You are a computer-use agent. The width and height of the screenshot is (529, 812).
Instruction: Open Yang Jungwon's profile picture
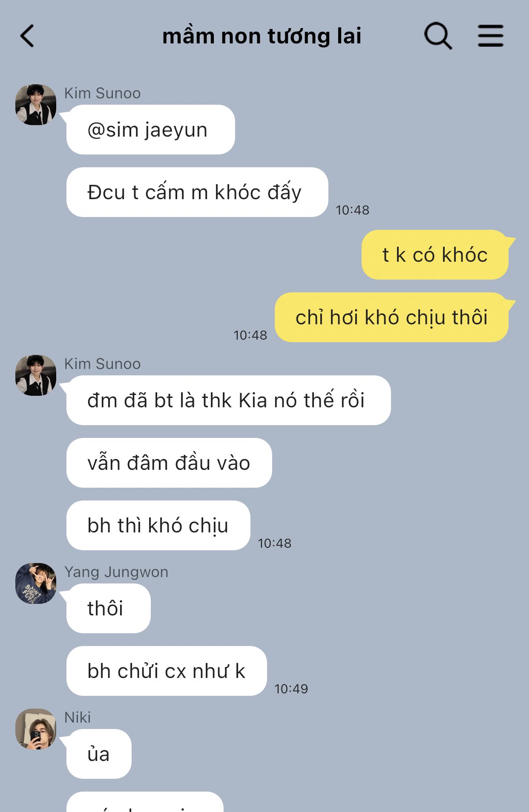[36, 583]
